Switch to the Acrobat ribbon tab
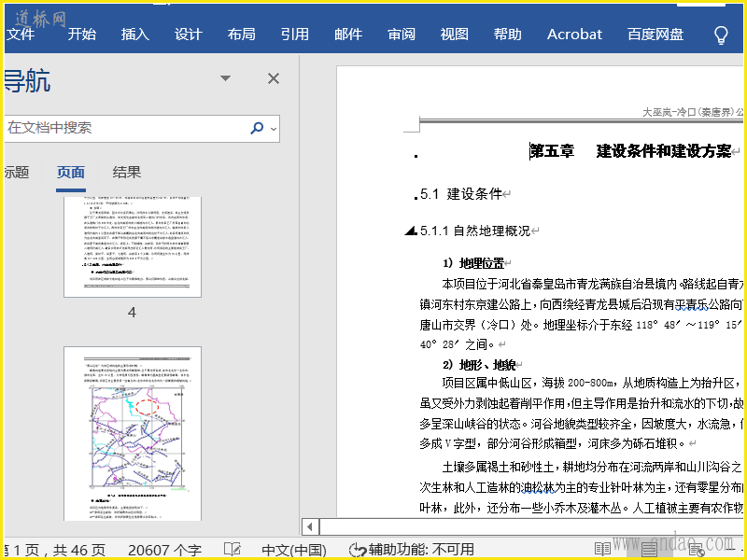This screenshot has width=747, height=560. point(574,35)
